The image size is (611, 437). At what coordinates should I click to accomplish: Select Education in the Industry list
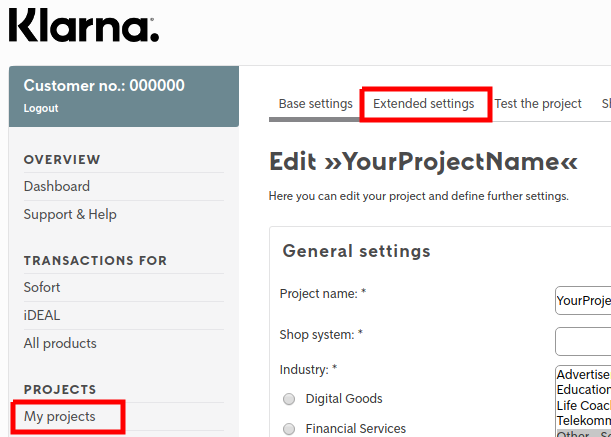click(583, 390)
